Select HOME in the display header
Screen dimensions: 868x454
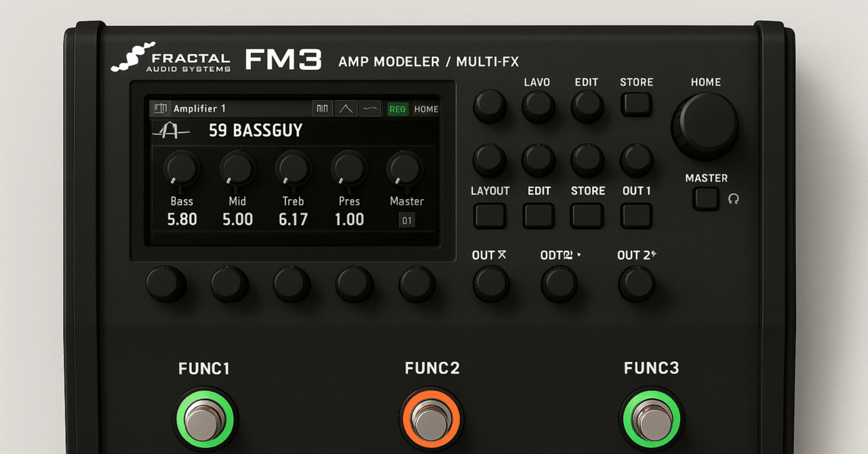coord(427,108)
